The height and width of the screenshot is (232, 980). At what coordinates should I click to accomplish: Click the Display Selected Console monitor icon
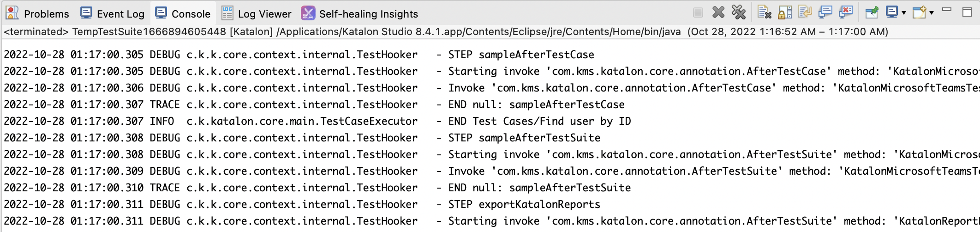click(891, 12)
